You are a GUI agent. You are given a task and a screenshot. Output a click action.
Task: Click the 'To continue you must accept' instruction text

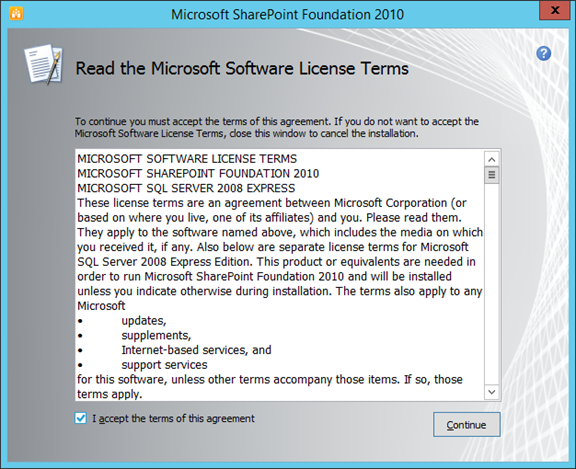[x=277, y=127]
